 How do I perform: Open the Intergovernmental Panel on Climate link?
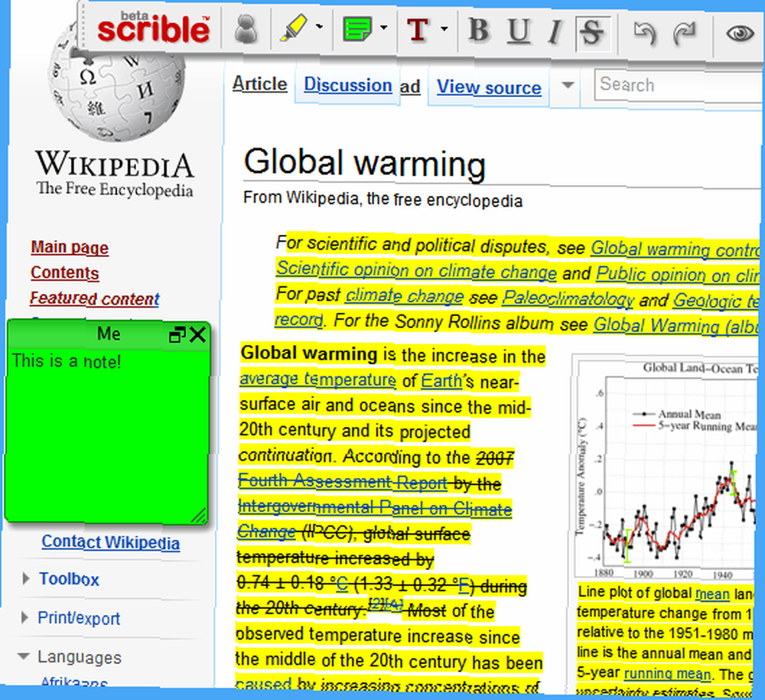(x=375, y=507)
